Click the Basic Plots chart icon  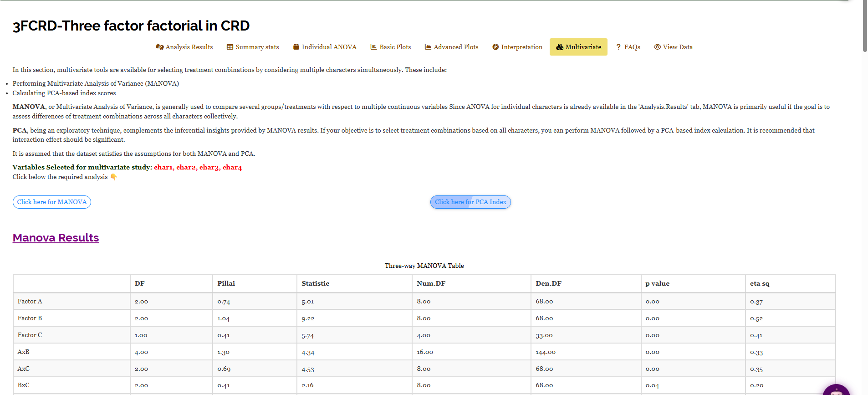point(373,47)
